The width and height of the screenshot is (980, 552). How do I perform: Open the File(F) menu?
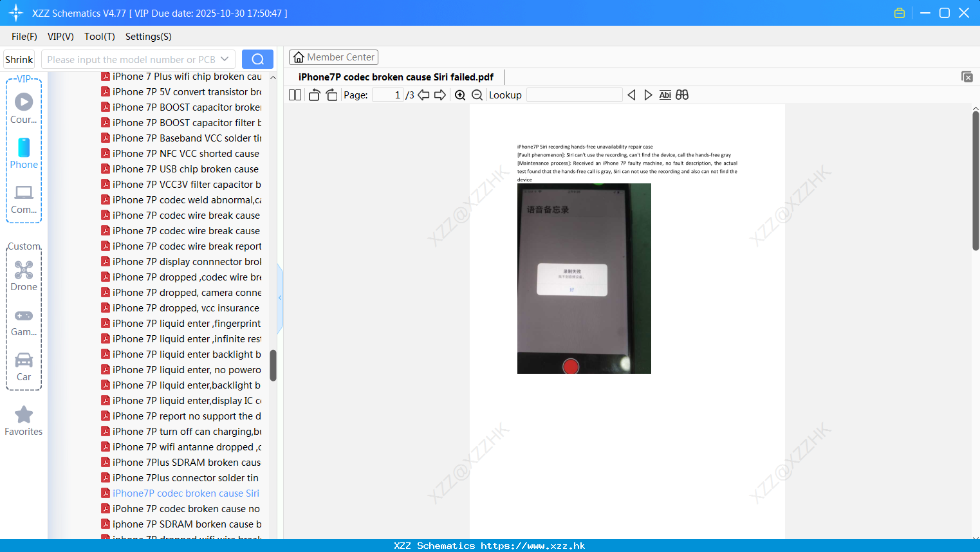pyautogui.click(x=24, y=37)
